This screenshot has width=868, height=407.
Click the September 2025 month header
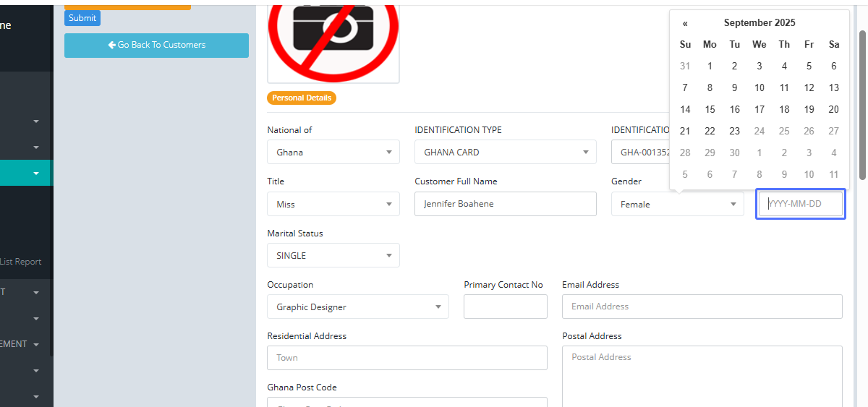(x=759, y=23)
